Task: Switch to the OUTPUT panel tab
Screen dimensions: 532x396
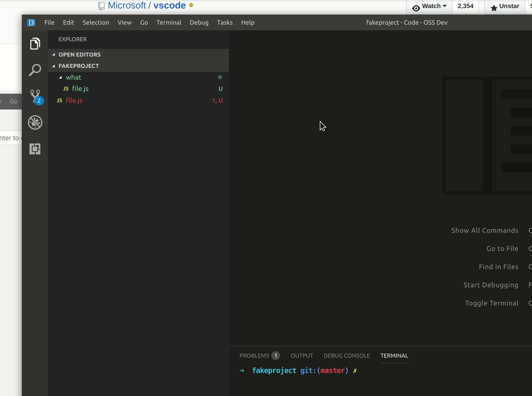Action: coord(302,356)
